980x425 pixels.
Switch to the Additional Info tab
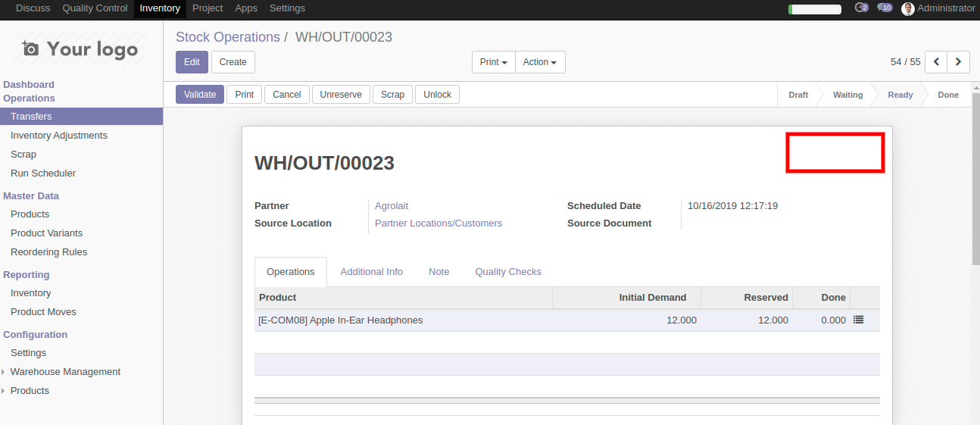(371, 272)
